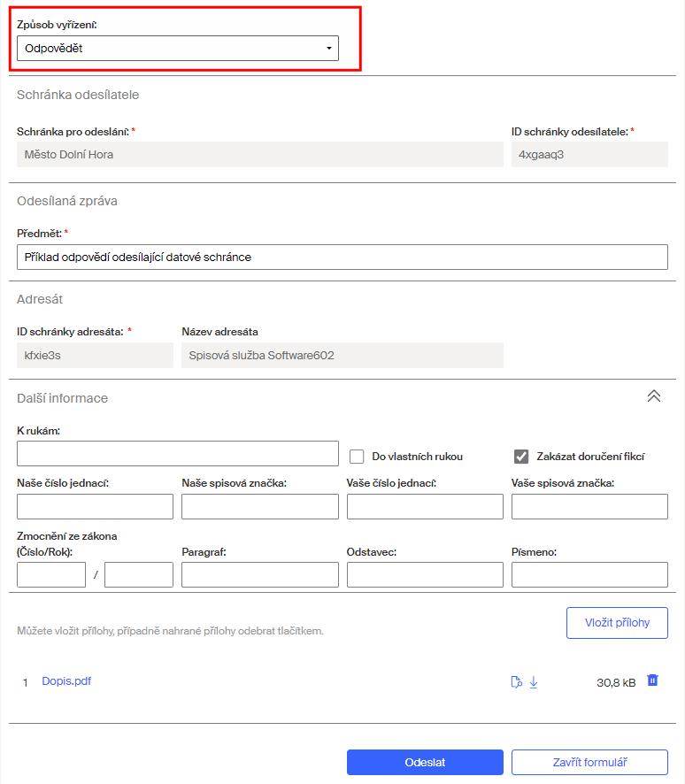Click the Odstavec input field
This screenshot has height=784, width=685.
425,574
